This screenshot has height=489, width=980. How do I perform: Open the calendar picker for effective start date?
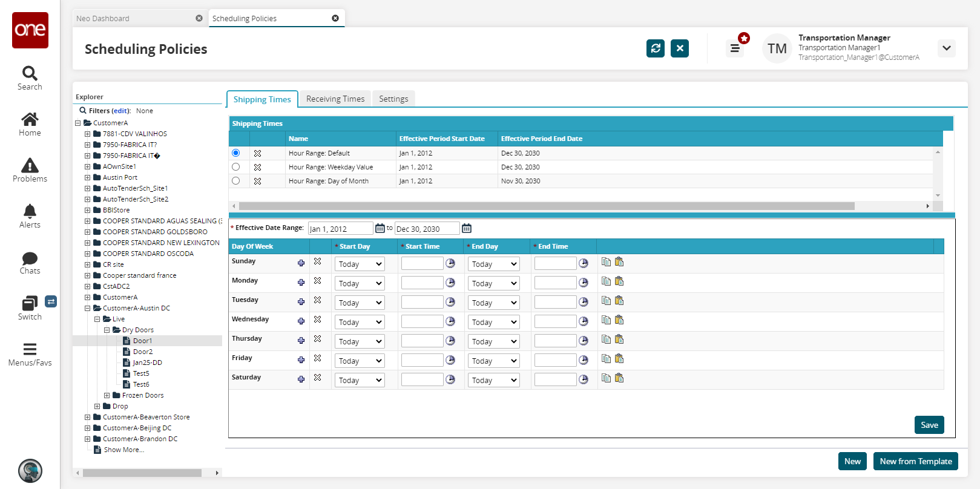380,228
